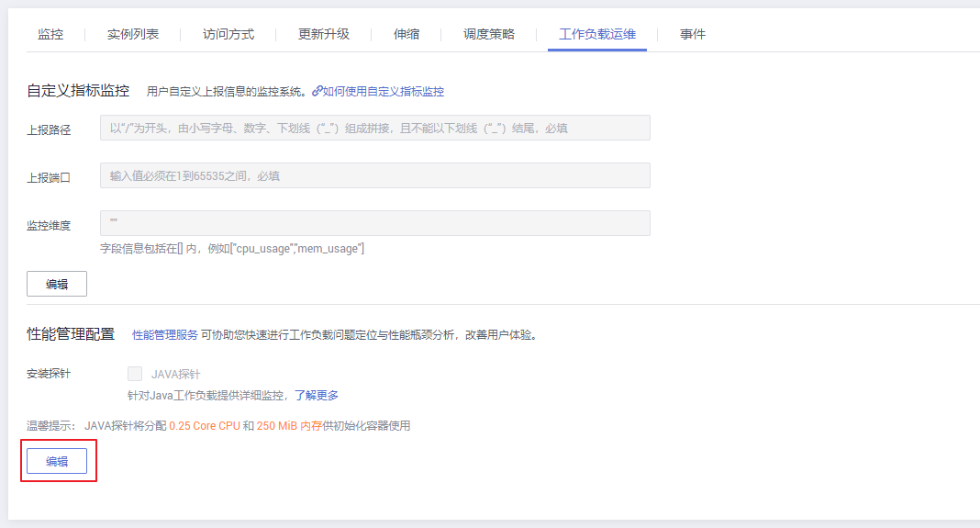980x528 pixels.
Task: Go to the 访问方式 tab
Action: click(228, 34)
